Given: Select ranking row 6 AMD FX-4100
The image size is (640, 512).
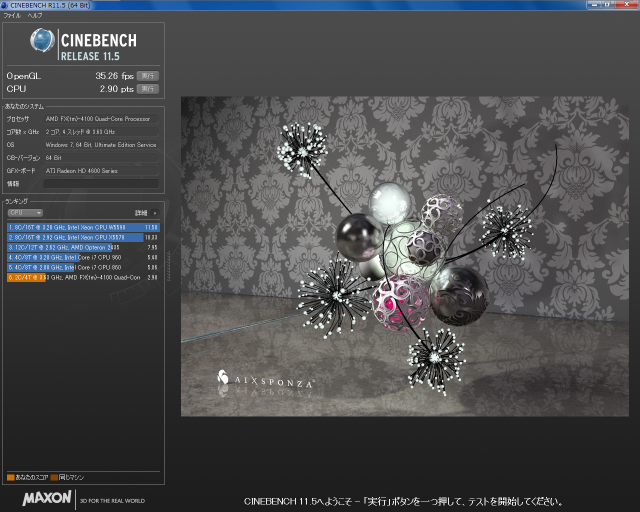Looking at the screenshot, I should (83, 278).
